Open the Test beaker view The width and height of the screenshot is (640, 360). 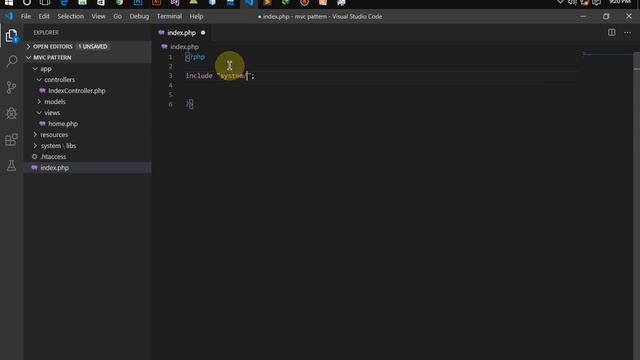[x=11, y=165]
